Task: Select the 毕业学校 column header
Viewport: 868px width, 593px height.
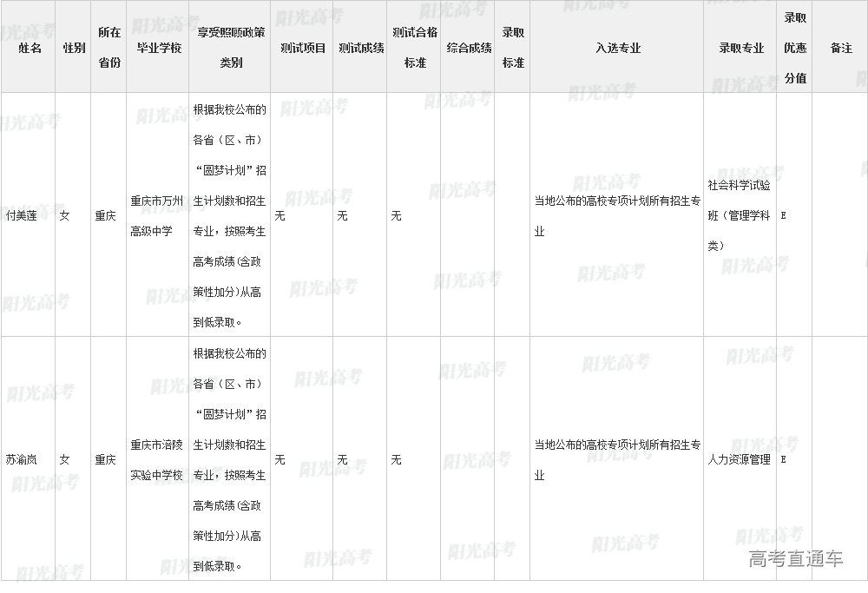Action: pyautogui.click(x=159, y=49)
